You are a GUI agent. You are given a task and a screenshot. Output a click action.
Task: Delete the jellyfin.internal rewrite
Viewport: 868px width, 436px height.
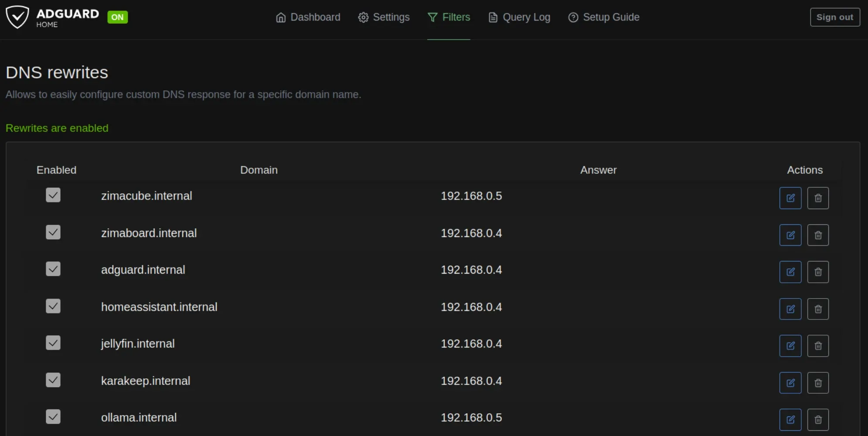[x=818, y=346]
